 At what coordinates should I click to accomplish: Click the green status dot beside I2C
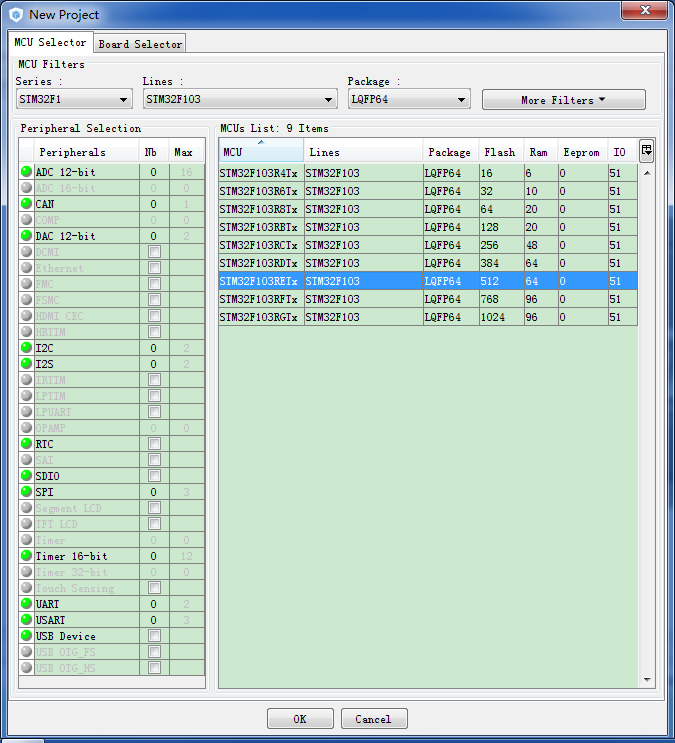(x=27, y=348)
